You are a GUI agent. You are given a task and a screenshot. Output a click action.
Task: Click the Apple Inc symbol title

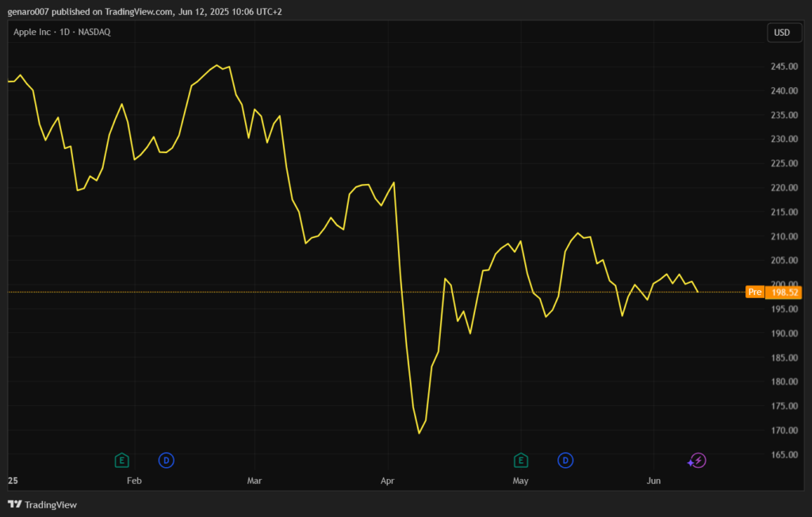pos(60,33)
